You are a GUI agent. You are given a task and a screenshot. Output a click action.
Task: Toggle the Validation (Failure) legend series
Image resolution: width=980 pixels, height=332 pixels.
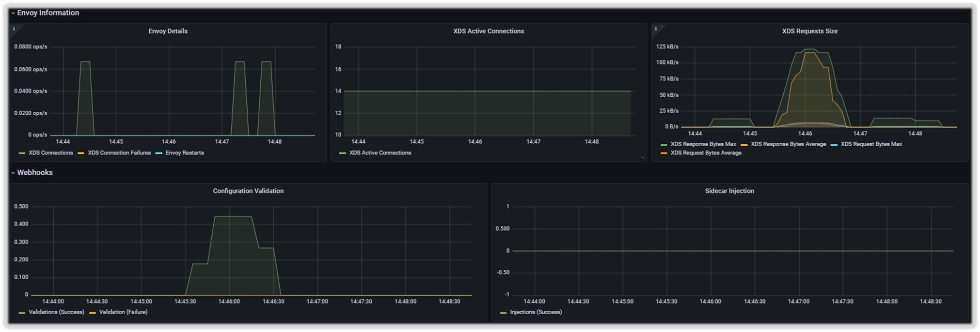click(x=123, y=312)
